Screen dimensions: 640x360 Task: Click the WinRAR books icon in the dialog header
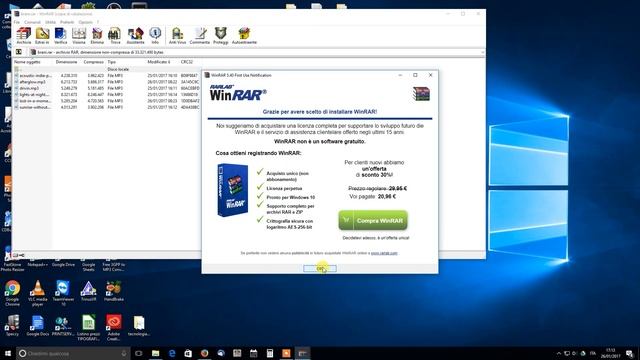pos(422,94)
